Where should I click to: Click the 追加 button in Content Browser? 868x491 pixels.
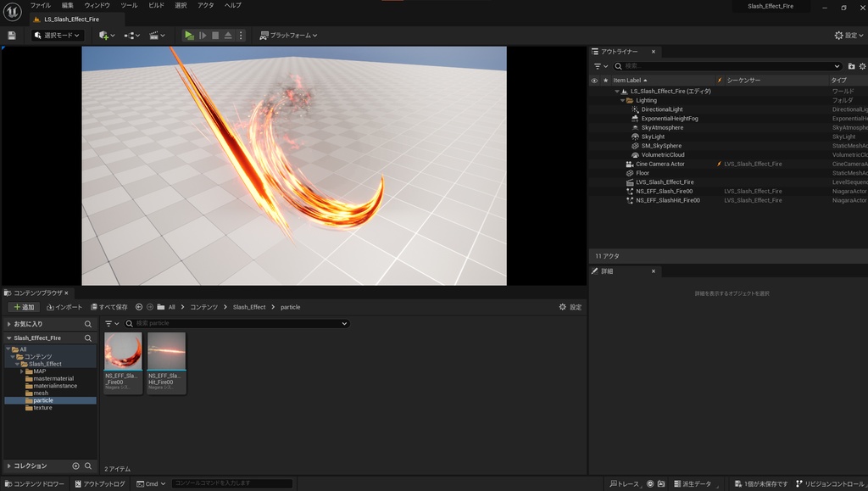[24, 307]
